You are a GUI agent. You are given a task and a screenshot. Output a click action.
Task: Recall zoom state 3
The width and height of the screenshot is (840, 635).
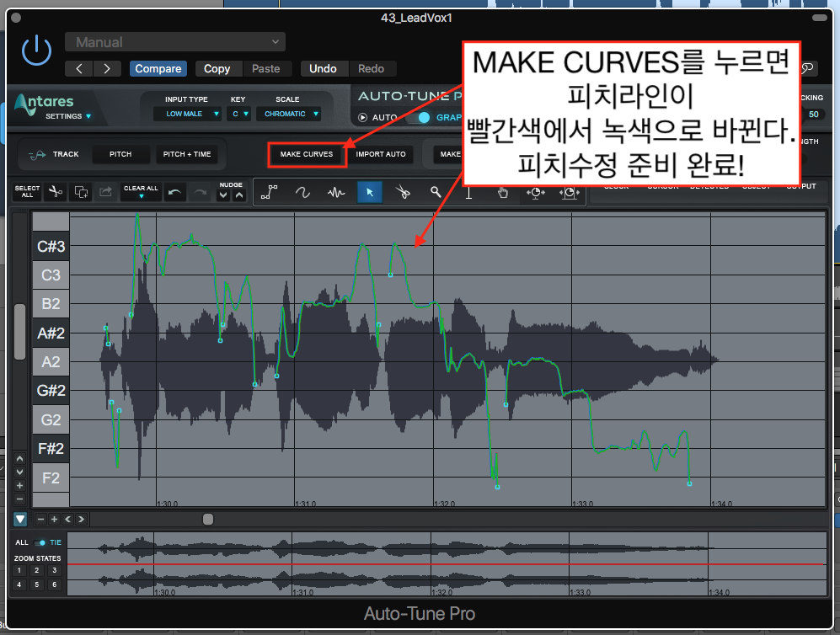(54, 570)
